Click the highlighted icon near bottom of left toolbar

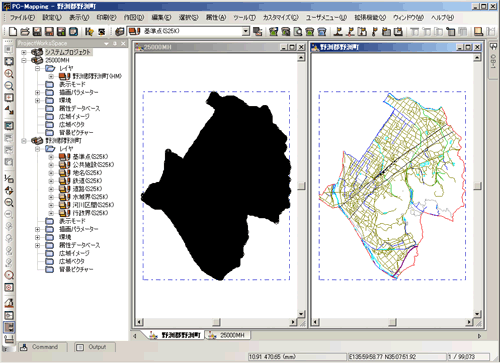[x=9, y=327]
